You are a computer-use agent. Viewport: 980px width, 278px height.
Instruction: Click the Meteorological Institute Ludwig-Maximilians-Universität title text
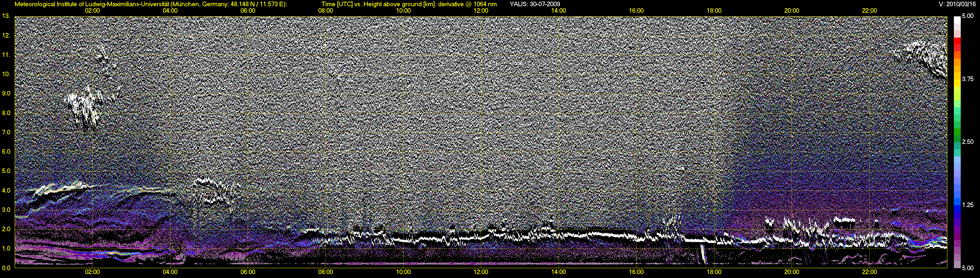(151, 4)
